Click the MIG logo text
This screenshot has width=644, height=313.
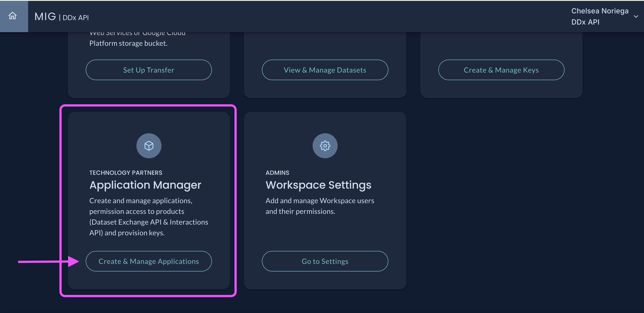[45, 17]
